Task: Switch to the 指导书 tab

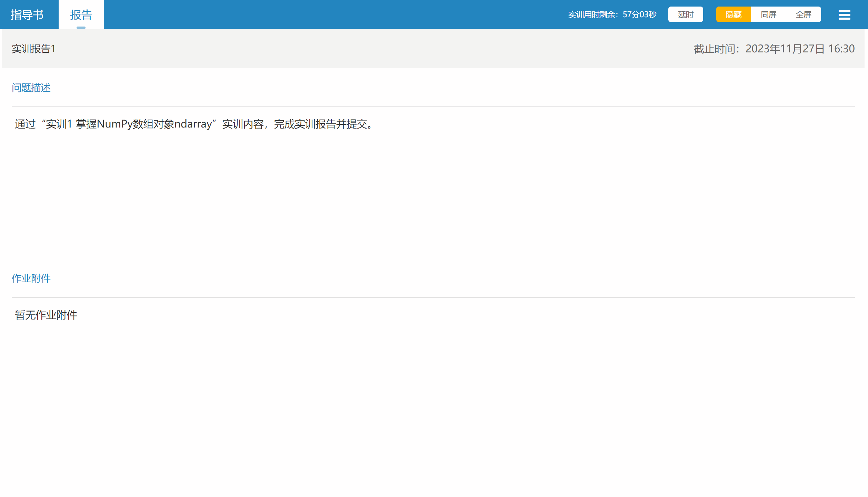Action: (27, 15)
